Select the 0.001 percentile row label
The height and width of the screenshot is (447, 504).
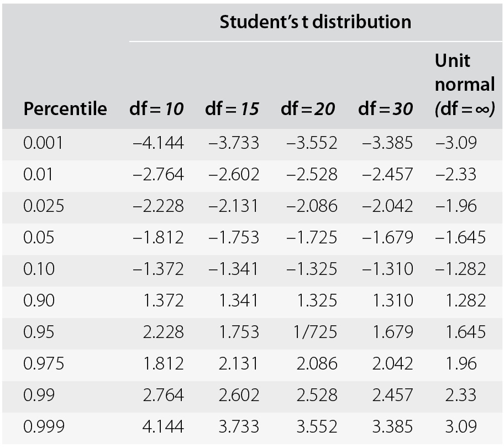click(44, 143)
